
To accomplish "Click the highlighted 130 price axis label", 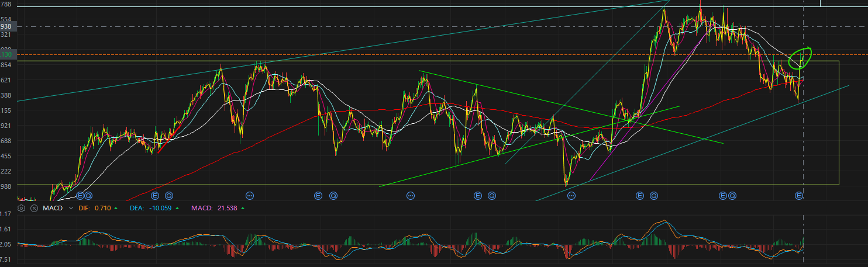I will 7,55.
